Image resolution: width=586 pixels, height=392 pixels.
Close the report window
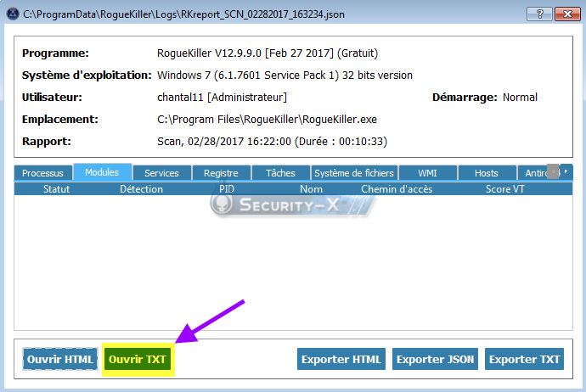[x=567, y=14]
